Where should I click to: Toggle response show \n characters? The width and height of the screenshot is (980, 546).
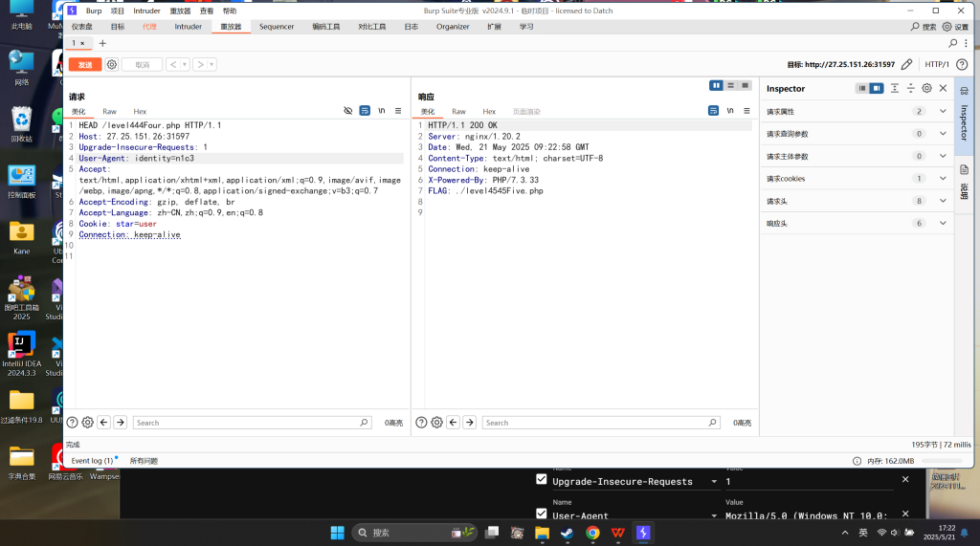730,111
